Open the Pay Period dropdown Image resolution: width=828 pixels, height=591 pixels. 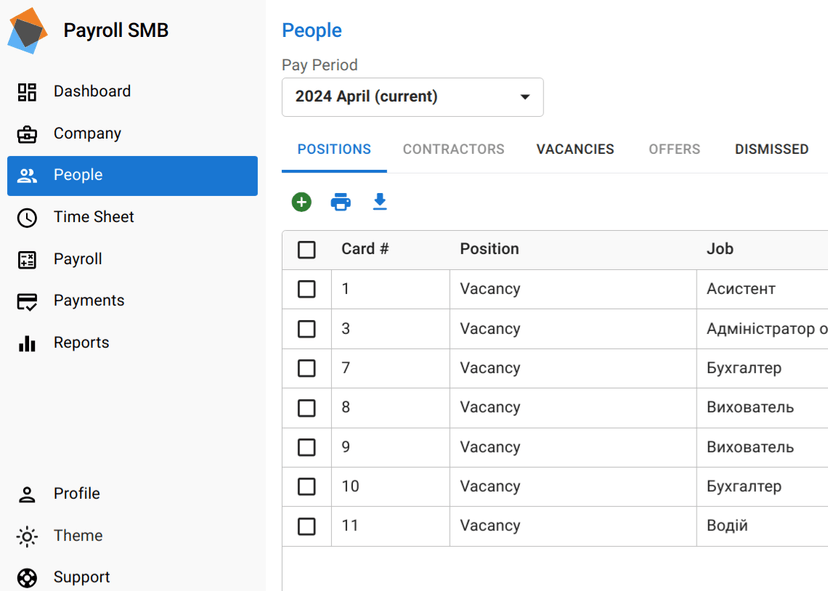[412, 97]
